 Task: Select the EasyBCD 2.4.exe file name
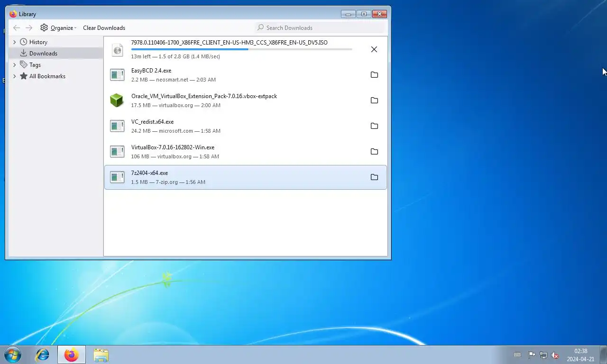point(151,71)
